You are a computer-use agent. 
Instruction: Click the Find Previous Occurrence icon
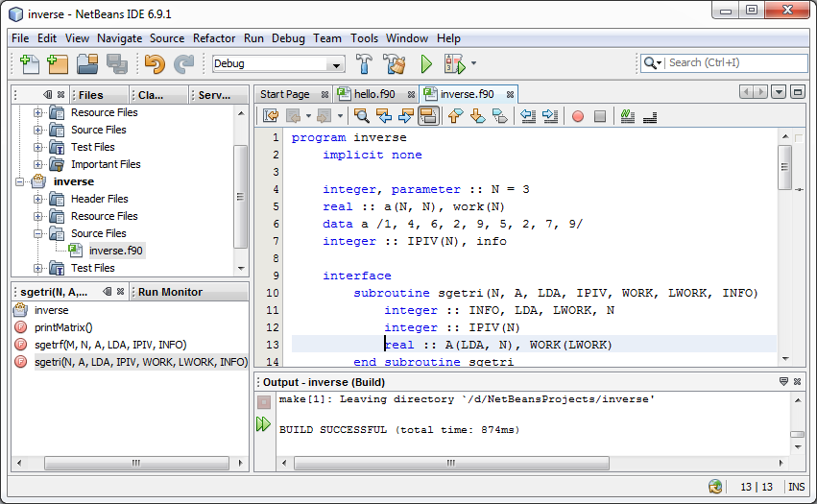pyautogui.click(x=384, y=116)
